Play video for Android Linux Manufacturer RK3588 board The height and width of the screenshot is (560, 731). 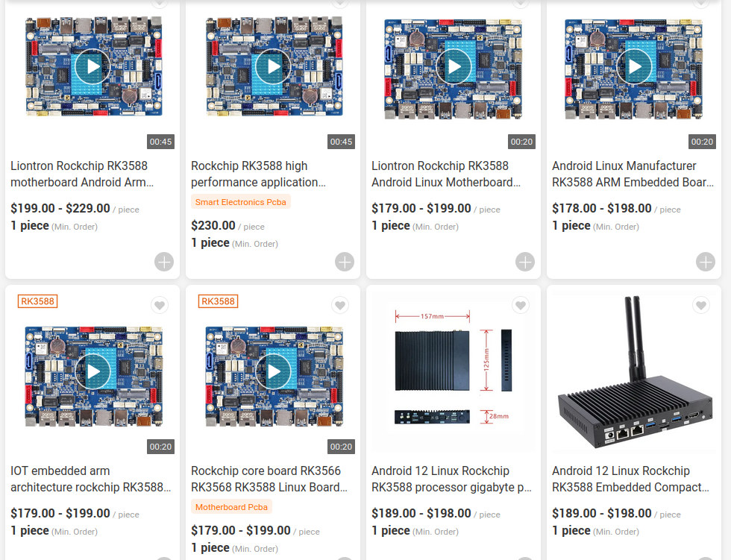click(634, 66)
